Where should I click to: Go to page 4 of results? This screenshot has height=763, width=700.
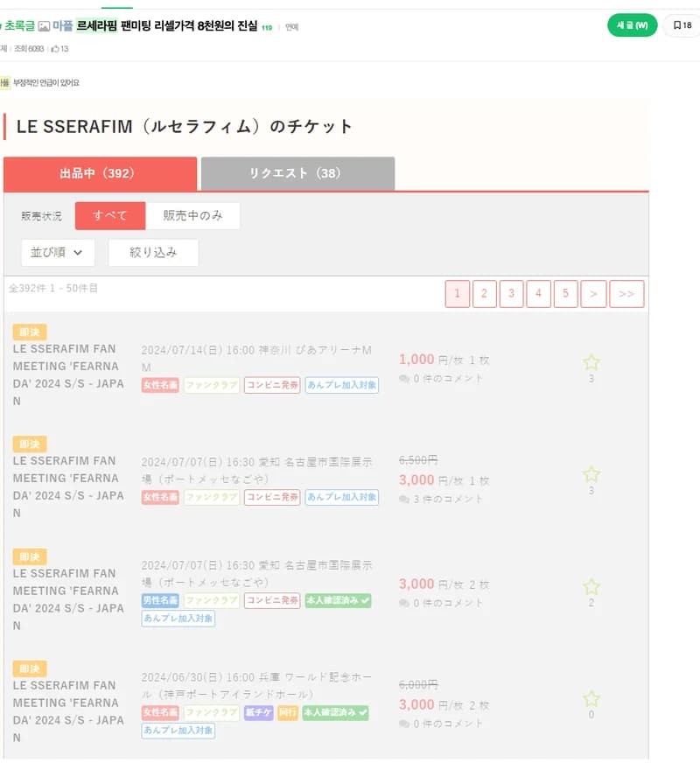click(538, 293)
